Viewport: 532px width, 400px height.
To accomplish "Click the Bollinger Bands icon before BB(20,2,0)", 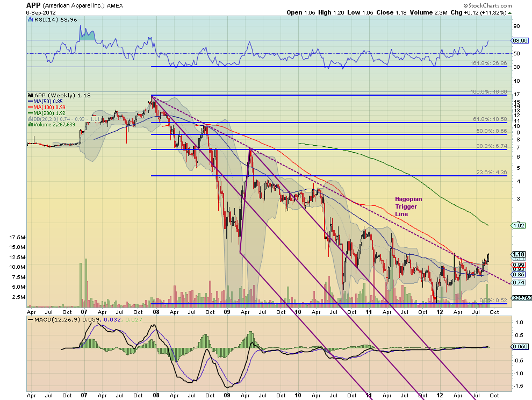I will (30, 119).
